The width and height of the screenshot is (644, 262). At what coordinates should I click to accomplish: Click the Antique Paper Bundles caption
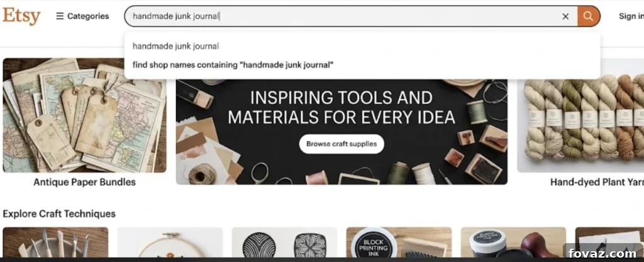click(85, 182)
